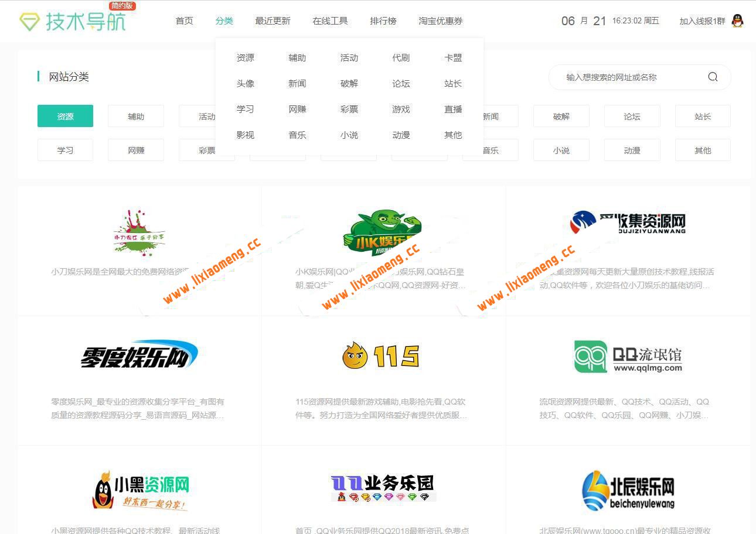This screenshot has width=756, height=534.
Task: Switch to the 最近更新 menu item
Action: 272,20
